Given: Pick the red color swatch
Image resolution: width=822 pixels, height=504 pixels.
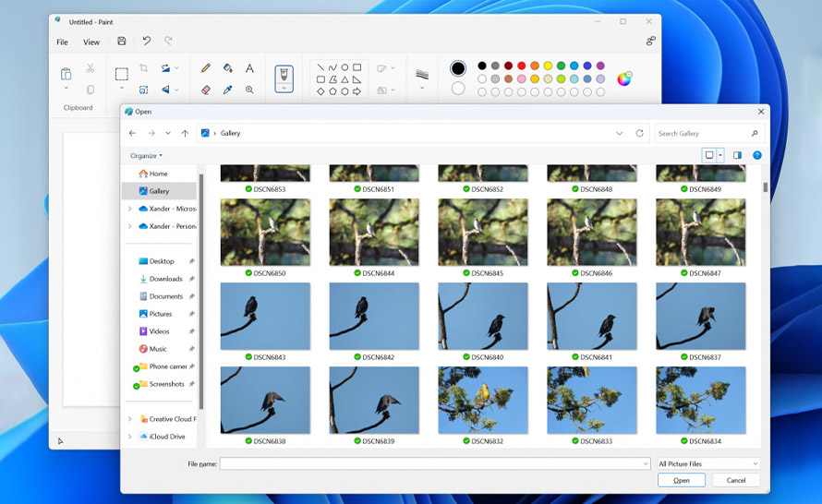Looking at the screenshot, I should tap(522, 66).
